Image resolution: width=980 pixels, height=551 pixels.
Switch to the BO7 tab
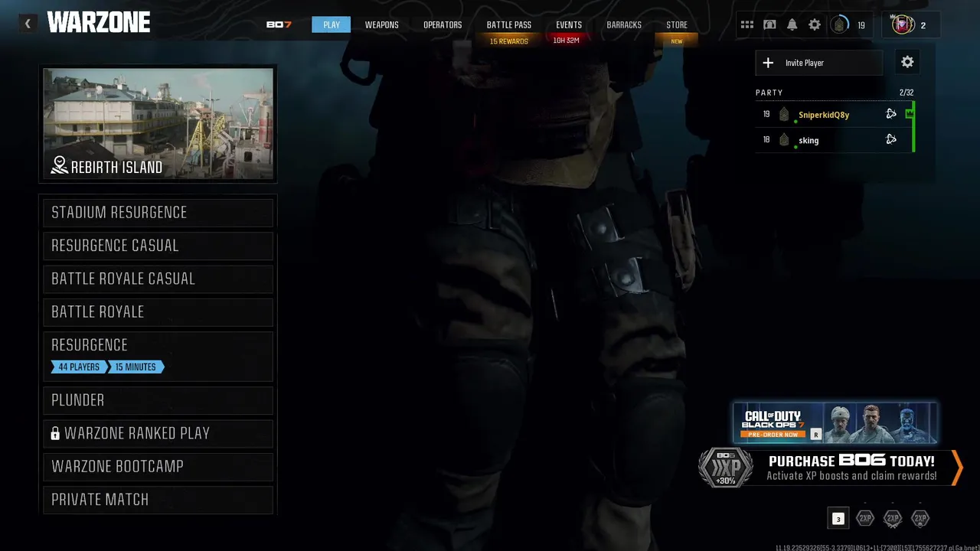[x=279, y=24]
